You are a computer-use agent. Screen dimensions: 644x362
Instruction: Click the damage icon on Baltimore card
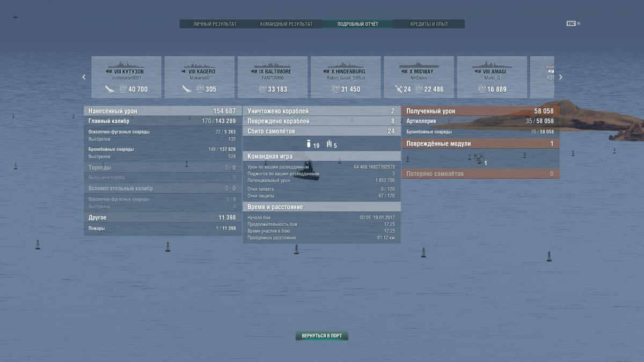pyautogui.click(x=263, y=89)
